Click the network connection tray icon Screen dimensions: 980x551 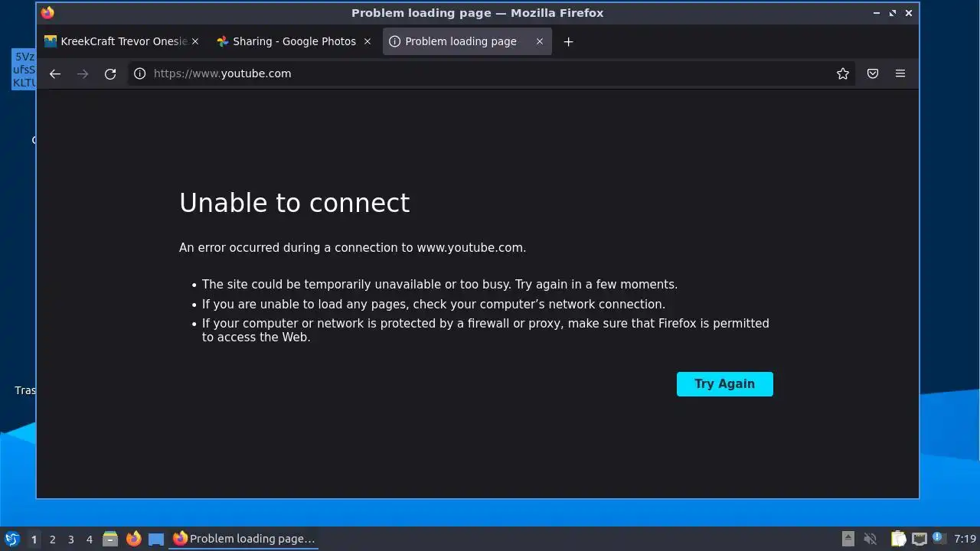pos(920,539)
